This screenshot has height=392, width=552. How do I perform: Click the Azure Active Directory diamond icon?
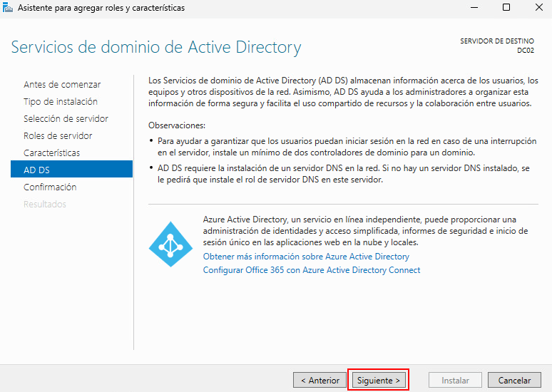tap(170, 244)
